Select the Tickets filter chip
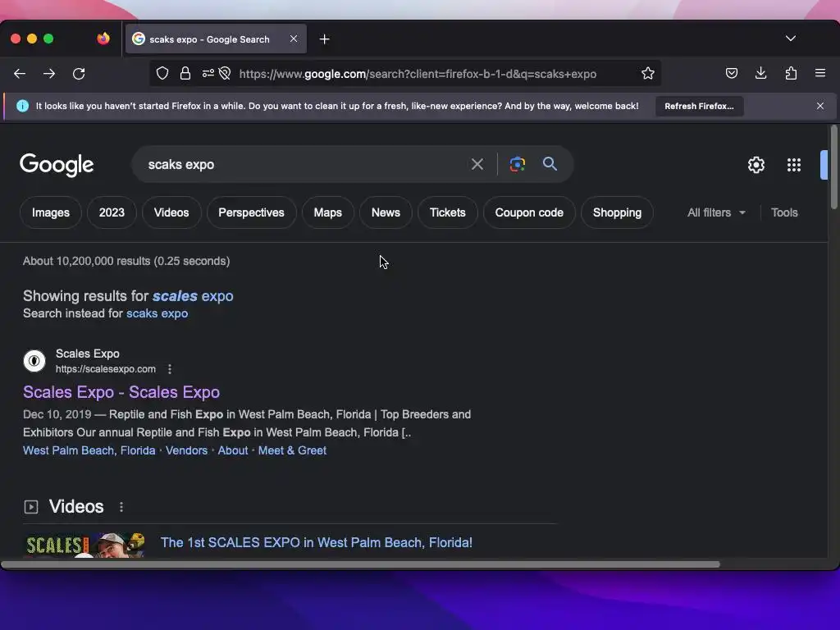 tap(447, 212)
